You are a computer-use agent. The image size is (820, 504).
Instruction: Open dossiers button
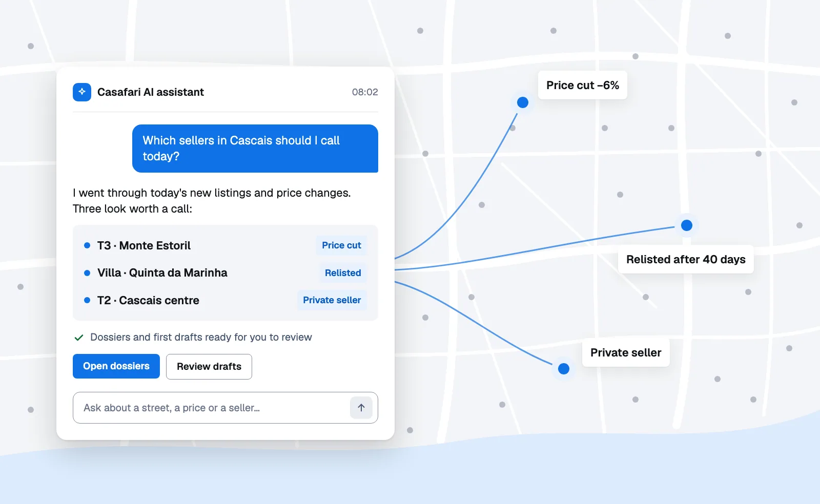coord(116,366)
